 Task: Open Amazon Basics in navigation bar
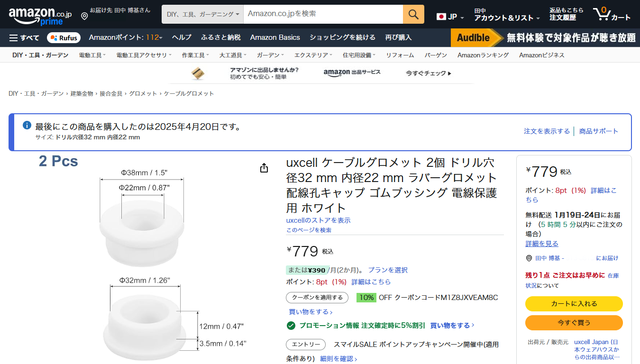pyautogui.click(x=275, y=37)
